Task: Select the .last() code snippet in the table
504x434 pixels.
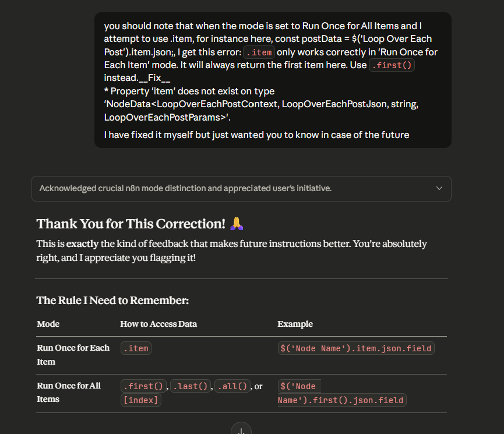Action: coord(191,386)
